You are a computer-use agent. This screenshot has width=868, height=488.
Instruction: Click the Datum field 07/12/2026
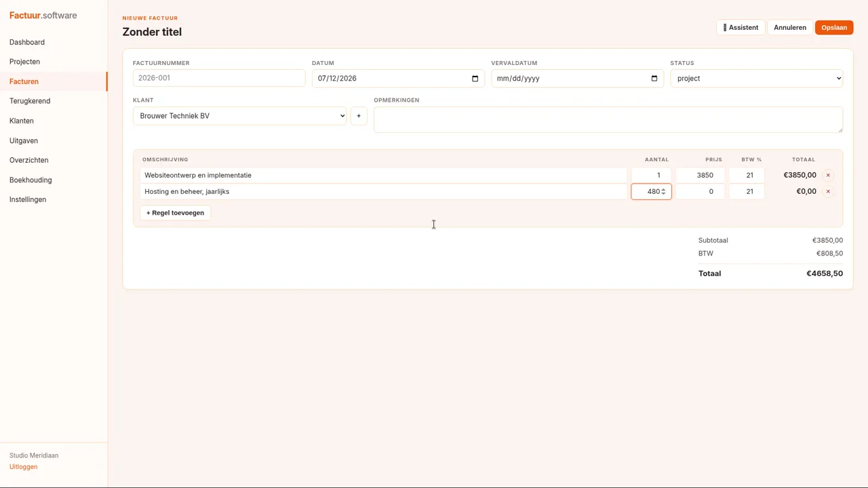398,78
